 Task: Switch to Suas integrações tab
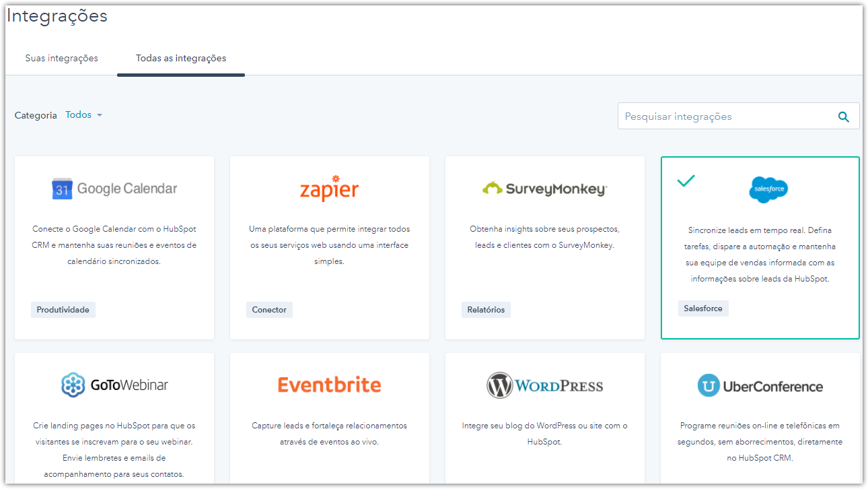[x=61, y=59]
